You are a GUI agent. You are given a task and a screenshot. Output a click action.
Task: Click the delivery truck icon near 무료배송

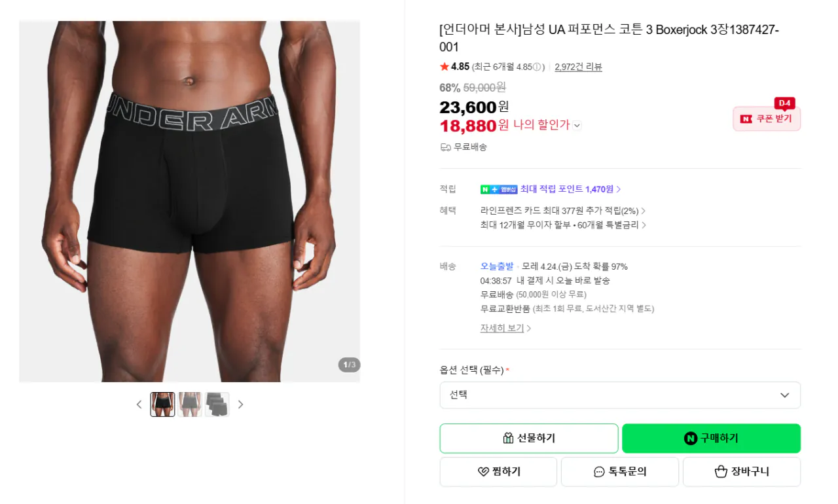tap(445, 147)
